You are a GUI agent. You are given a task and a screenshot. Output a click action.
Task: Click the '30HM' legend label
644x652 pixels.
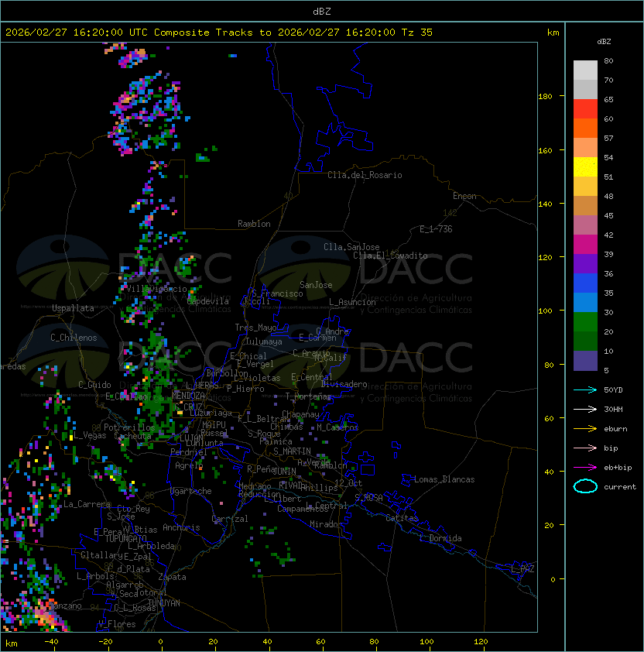coord(613,409)
